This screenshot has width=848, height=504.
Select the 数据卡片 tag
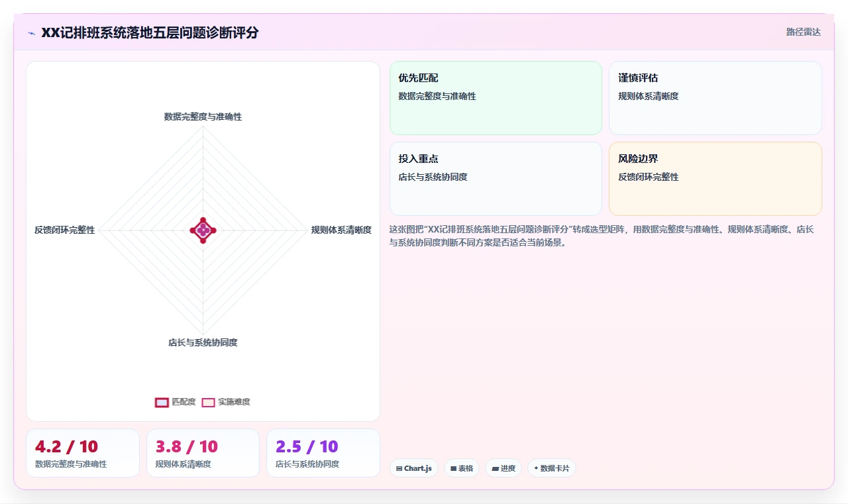pos(552,468)
